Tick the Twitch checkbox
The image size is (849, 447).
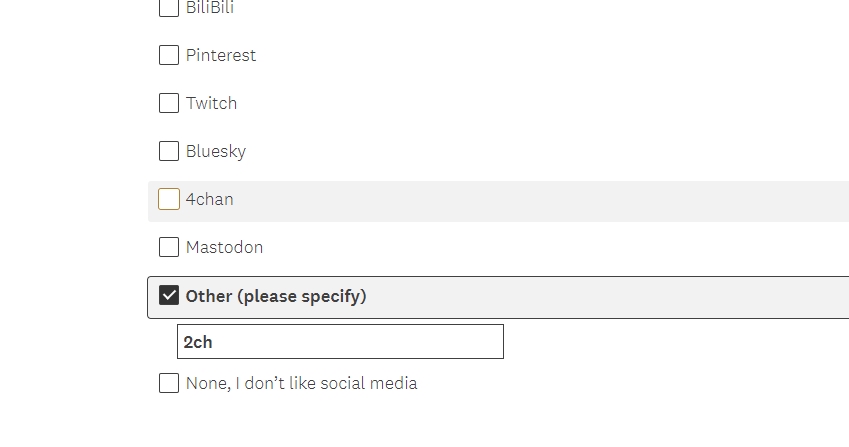169,103
